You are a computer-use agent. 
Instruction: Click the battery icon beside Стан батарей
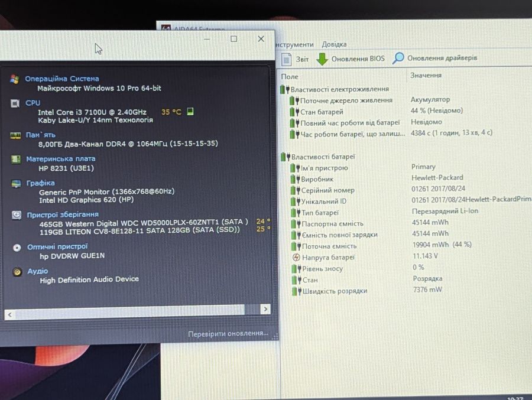[x=294, y=112]
